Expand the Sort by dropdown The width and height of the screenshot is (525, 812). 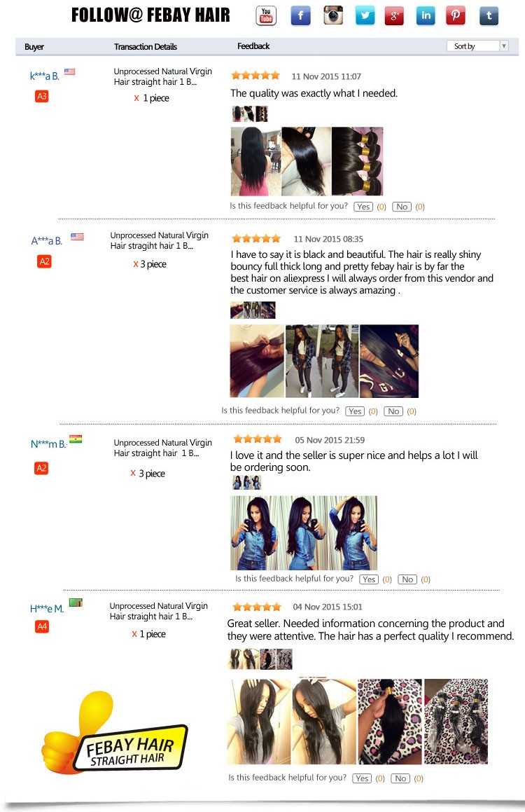(477, 46)
